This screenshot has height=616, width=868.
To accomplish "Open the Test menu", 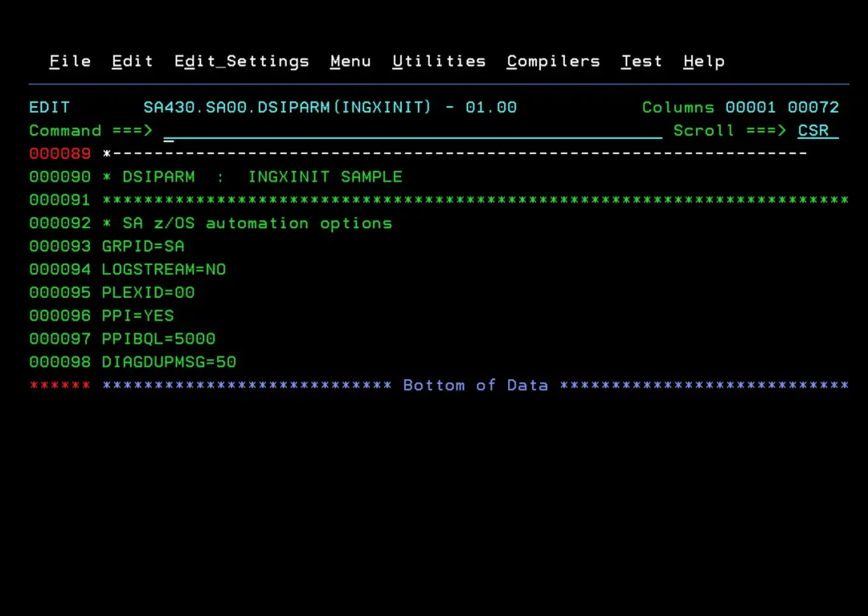I will [x=641, y=61].
